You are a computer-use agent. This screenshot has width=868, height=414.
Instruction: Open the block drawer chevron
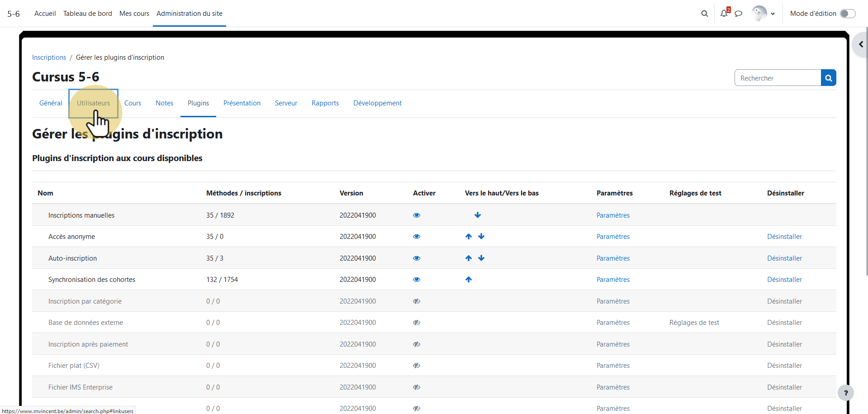coord(861,44)
